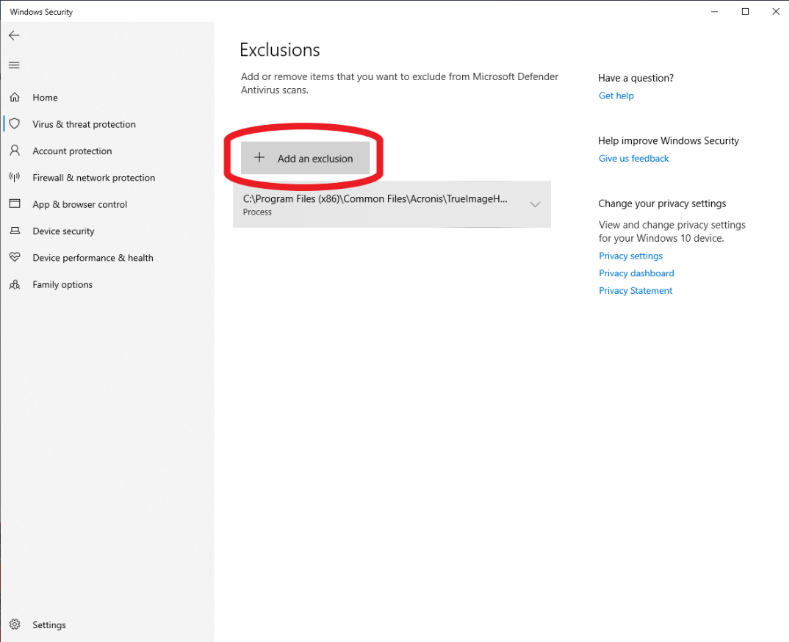Open the hamburger navigation menu
This screenshot has height=642, width=789.
[x=14, y=65]
